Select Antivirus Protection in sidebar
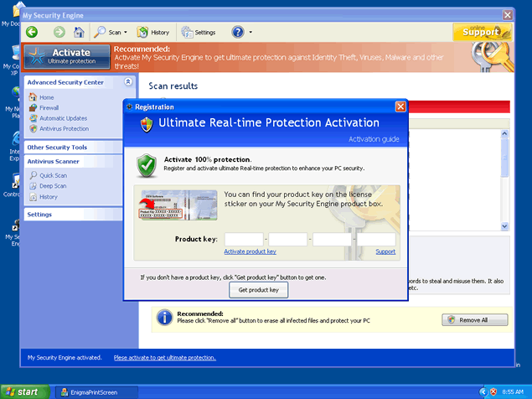The width and height of the screenshot is (532, 399). coord(63,128)
